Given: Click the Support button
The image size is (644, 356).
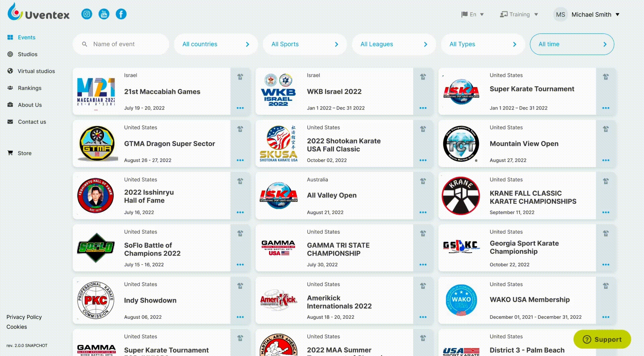Looking at the screenshot, I should click(x=602, y=339).
